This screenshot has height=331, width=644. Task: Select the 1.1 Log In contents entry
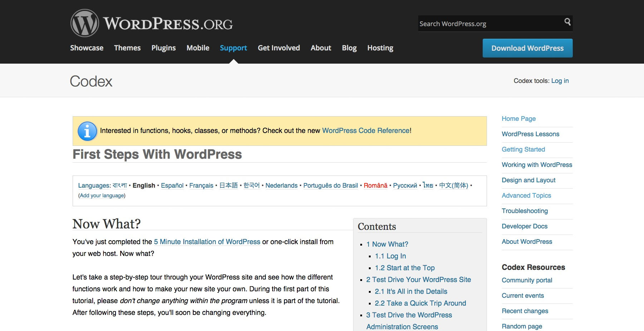(x=390, y=256)
